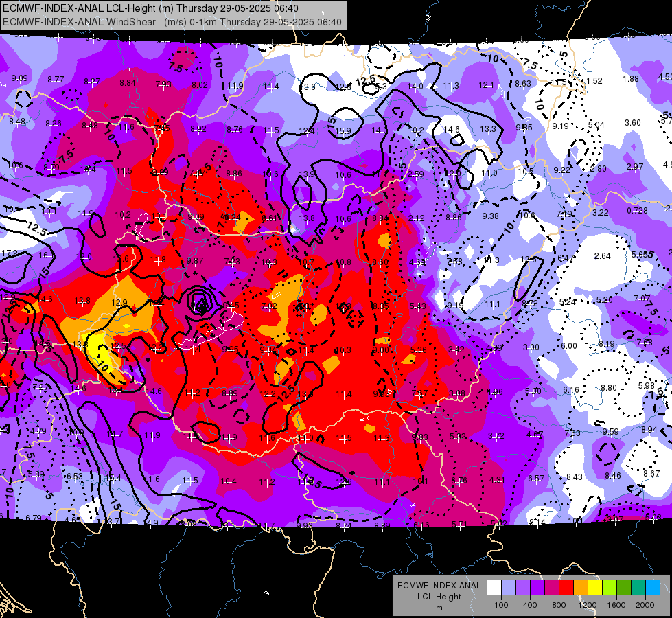Click the wind shear value '2.59'
The height and width of the screenshot is (618, 672).
[416, 174]
